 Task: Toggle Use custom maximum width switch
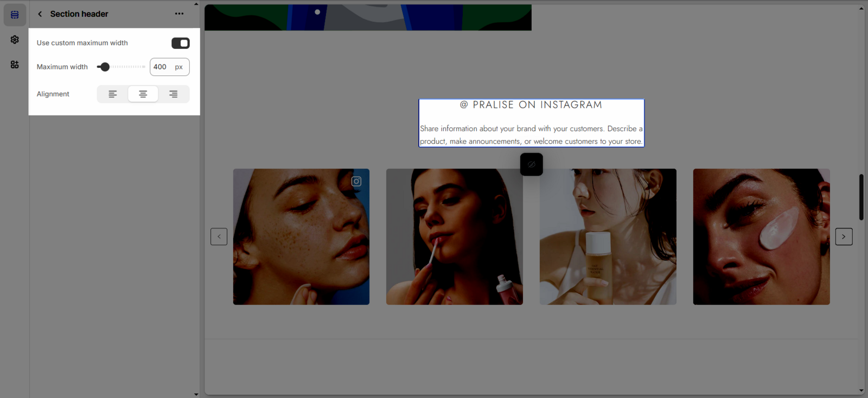pos(180,43)
